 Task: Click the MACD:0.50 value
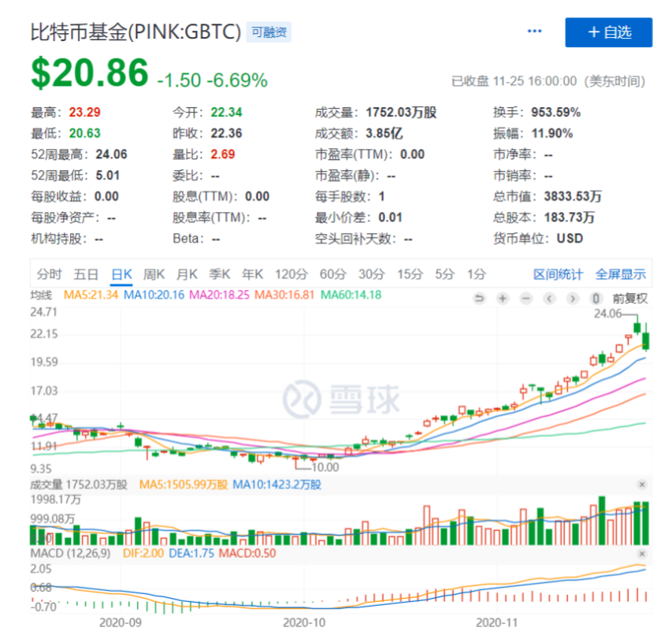(x=247, y=554)
